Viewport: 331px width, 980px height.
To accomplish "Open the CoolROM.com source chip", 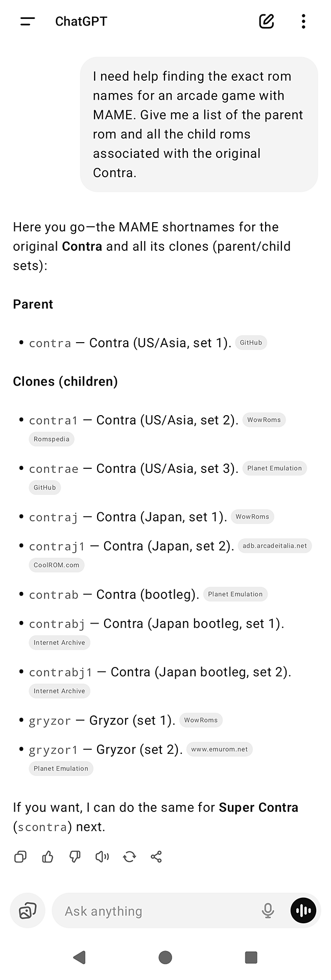I will pos(57,565).
